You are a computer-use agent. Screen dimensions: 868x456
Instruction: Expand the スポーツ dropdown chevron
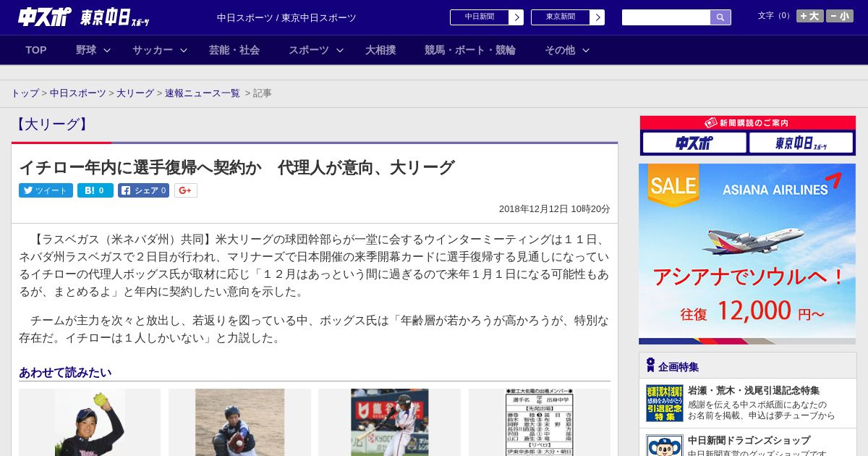click(x=340, y=50)
